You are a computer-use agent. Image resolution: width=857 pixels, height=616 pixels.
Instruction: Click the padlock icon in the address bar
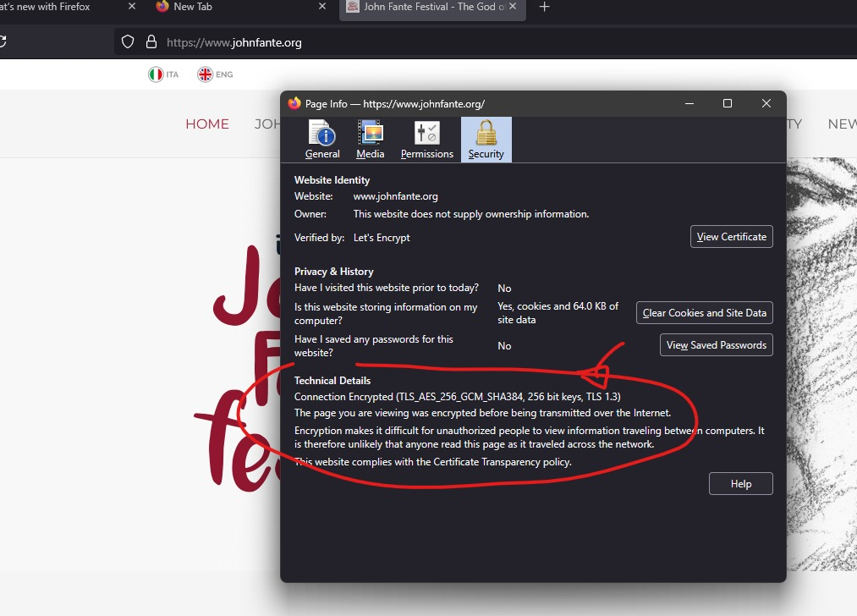[151, 42]
